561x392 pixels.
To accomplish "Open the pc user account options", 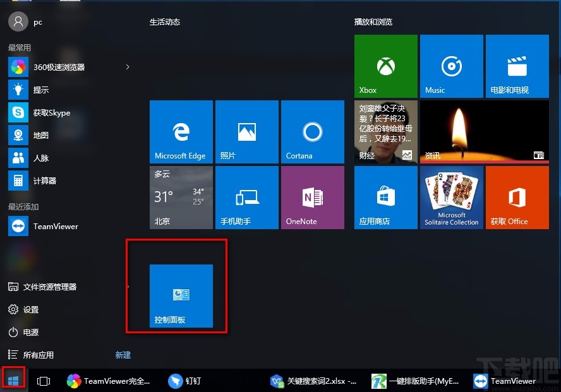I will click(x=28, y=21).
